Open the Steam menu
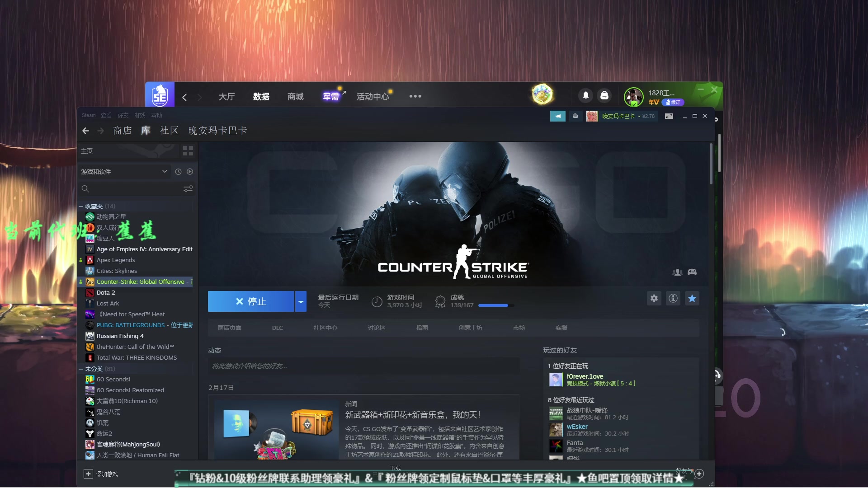Image resolution: width=868 pixels, height=488 pixels. click(x=89, y=116)
